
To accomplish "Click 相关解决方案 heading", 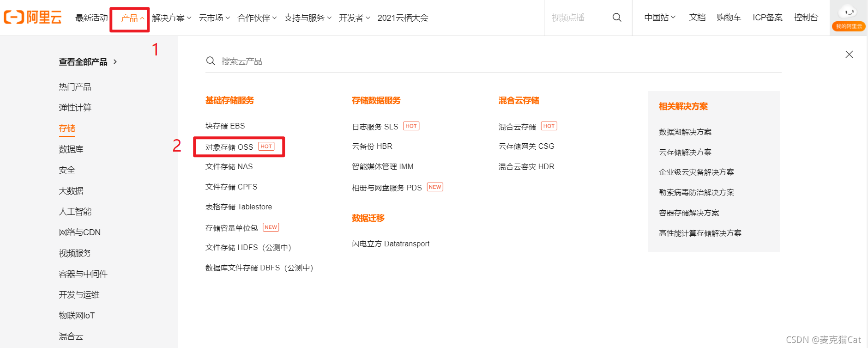I will tap(683, 107).
